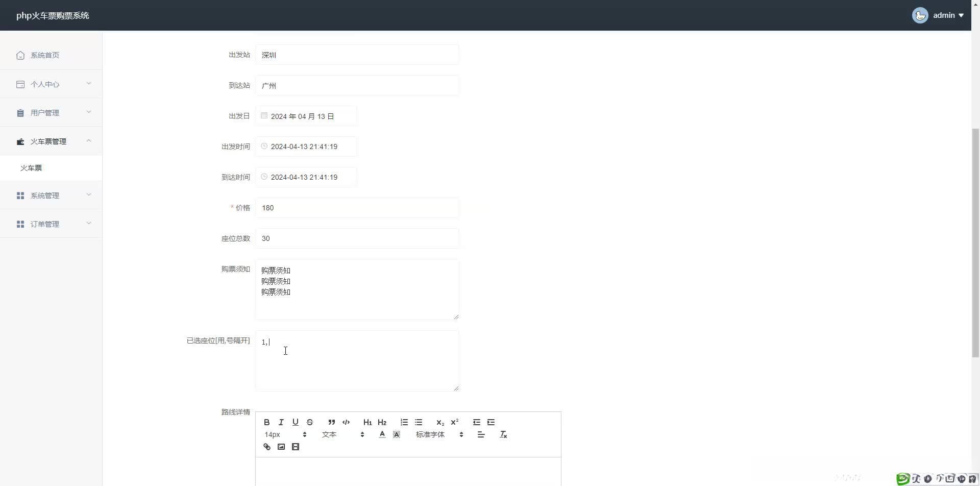The image size is (980, 486).
Task: Open the text alignment options
Action: (481, 434)
